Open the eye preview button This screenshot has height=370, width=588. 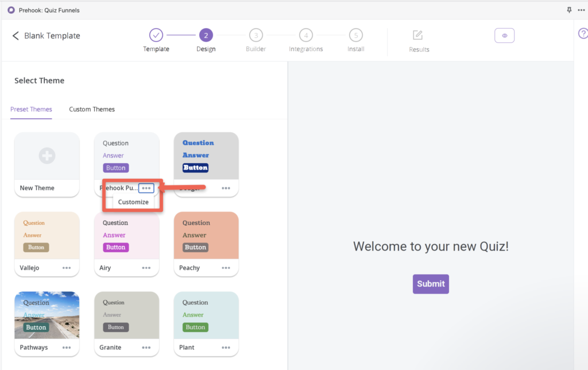(x=504, y=36)
